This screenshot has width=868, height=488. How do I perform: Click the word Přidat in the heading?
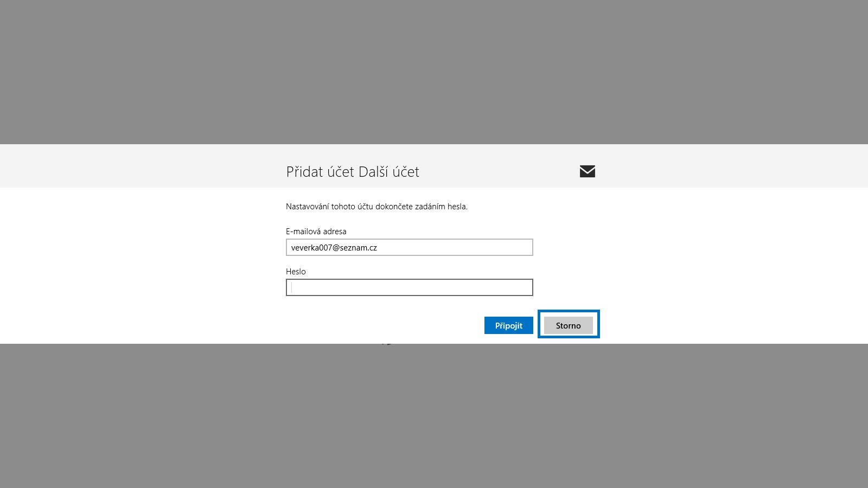pyautogui.click(x=304, y=172)
